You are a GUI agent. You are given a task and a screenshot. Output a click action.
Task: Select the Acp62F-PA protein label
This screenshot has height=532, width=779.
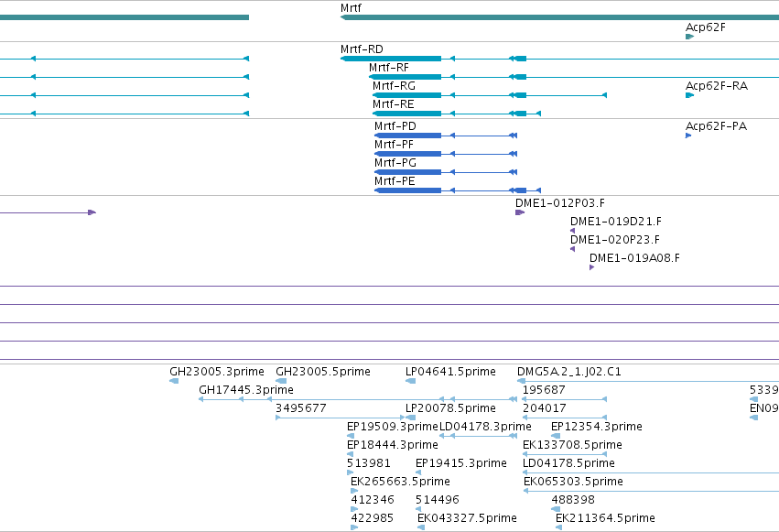[x=717, y=126]
